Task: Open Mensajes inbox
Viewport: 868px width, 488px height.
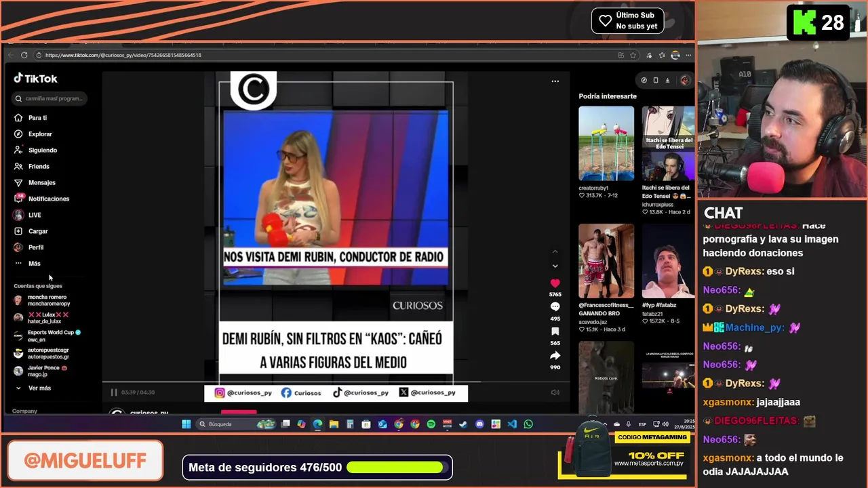Action: (x=35, y=183)
